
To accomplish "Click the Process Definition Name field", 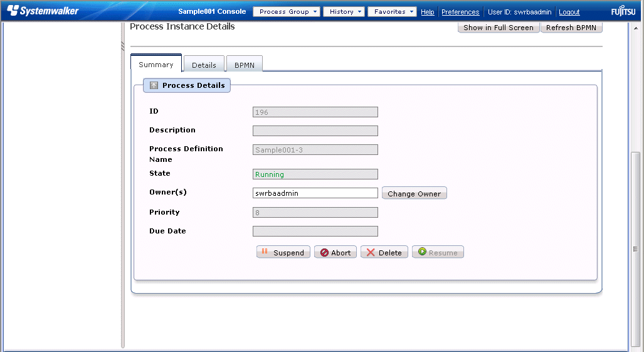I will [x=315, y=150].
